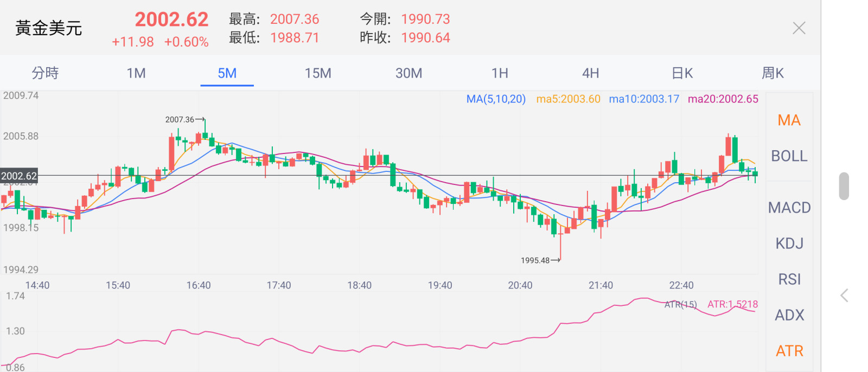Show the daily 日K chart

682,73
